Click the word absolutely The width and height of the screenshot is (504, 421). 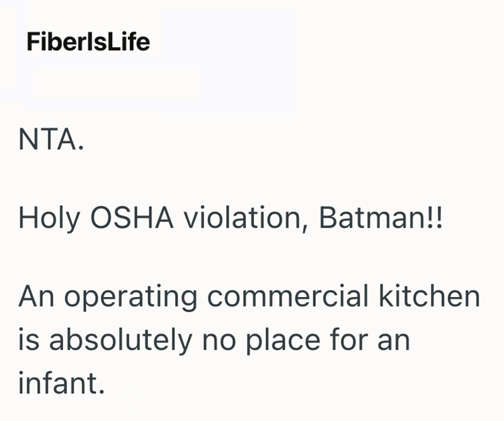click(x=120, y=340)
